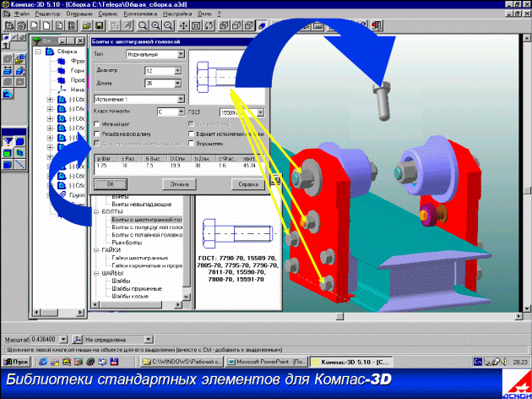Switch to wireframe display cube icon

224,25
